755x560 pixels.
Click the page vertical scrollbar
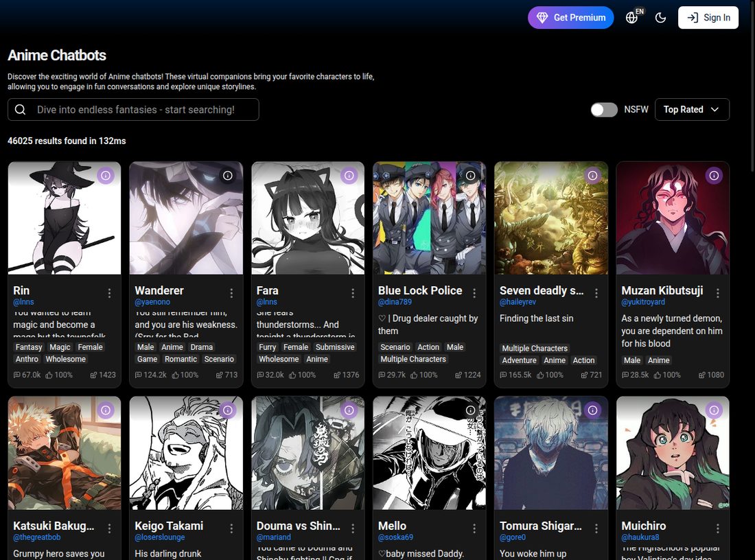[x=752, y=86]
